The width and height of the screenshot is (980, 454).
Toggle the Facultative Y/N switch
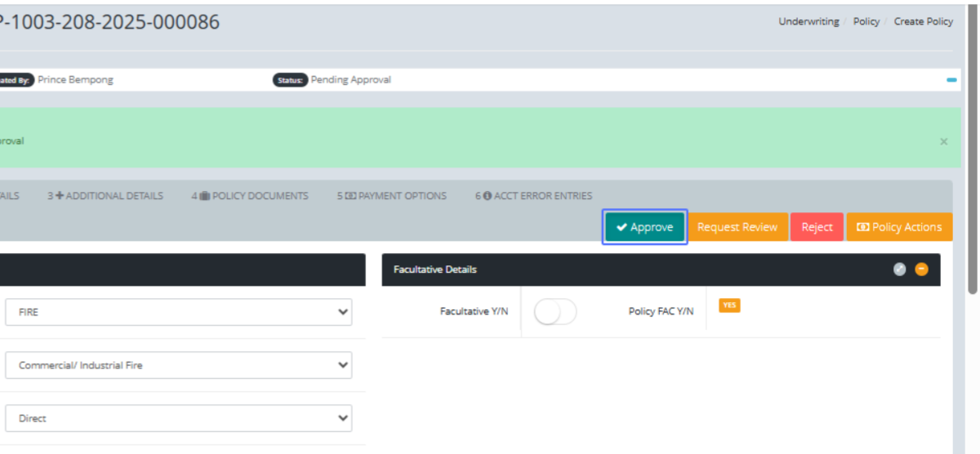(x=555, y=311)
